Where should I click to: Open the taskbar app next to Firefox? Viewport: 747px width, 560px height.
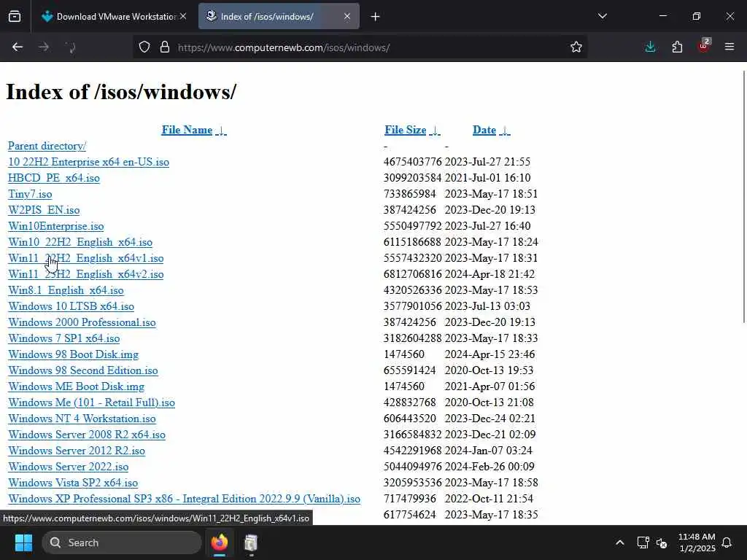(x=251, y=542)
